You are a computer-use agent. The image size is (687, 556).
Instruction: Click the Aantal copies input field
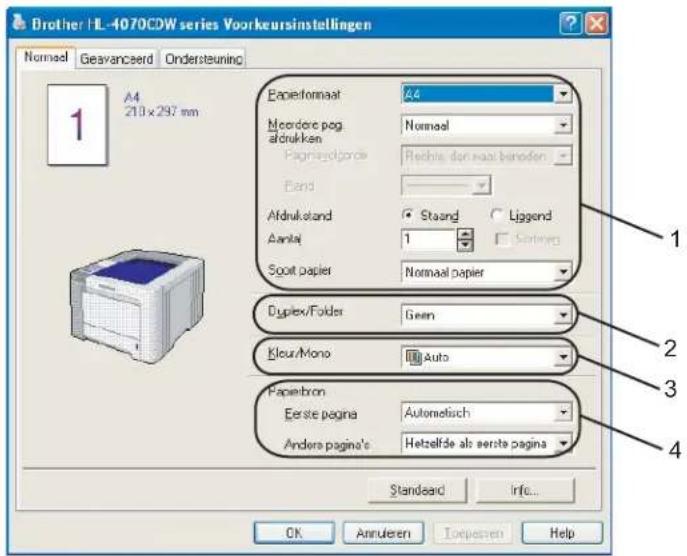pos(429,239)
